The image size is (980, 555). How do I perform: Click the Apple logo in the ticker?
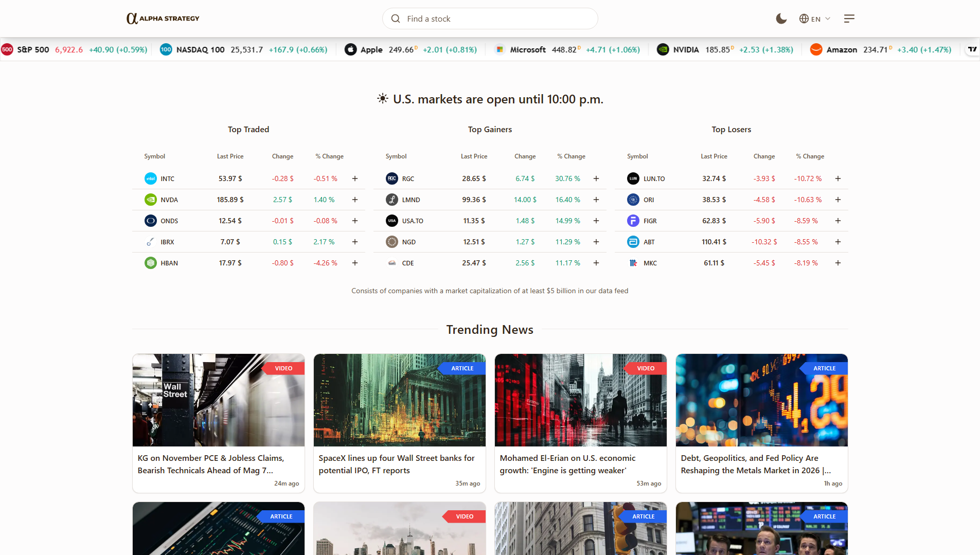(350, 49)
